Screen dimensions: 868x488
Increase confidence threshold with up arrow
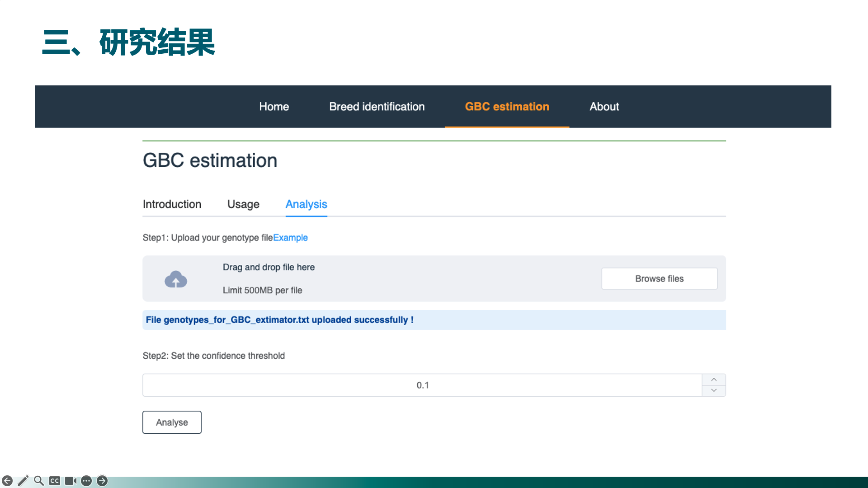714,380
